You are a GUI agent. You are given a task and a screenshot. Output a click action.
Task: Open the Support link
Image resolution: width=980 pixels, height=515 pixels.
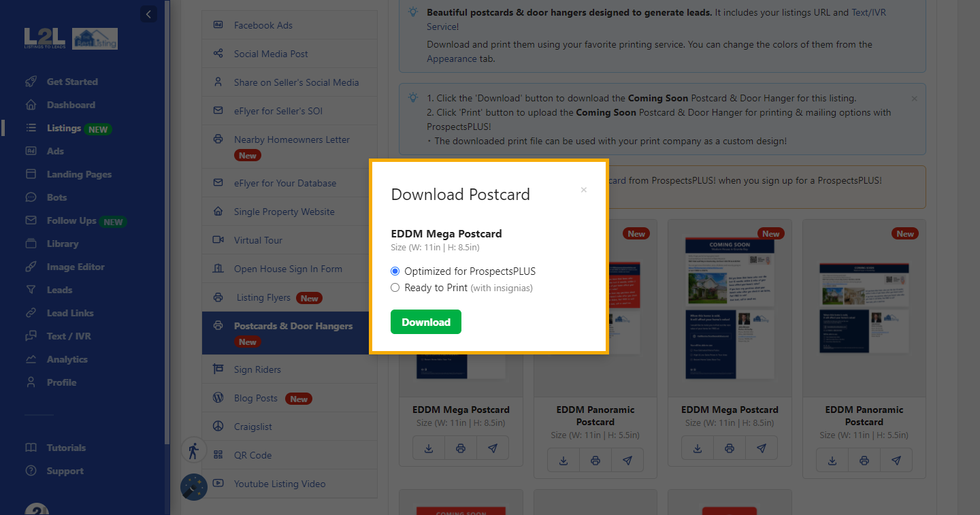click(65, 470)
